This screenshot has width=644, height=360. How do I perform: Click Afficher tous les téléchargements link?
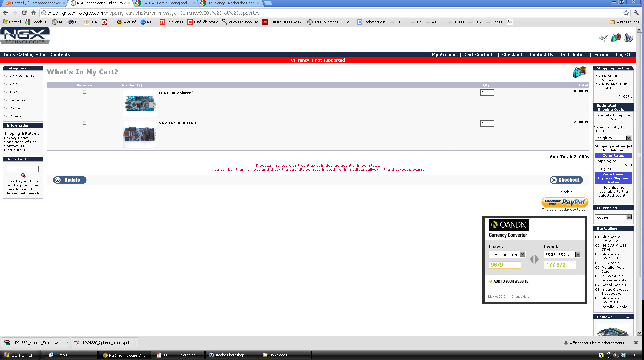tap(599, 343)
